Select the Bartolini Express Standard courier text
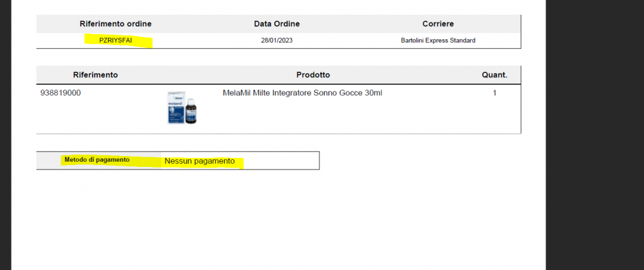Viewport: 644px width, 270px height. click(x=438, y=41)
